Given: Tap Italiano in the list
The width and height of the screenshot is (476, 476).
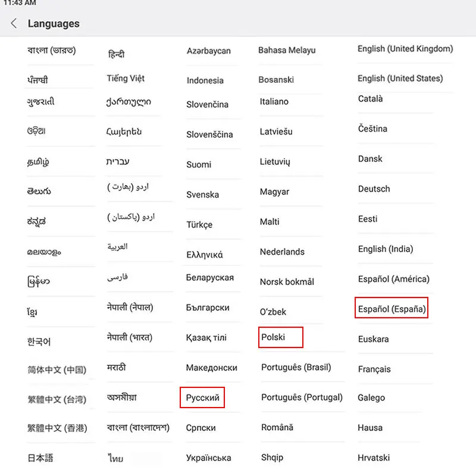Looking at the screenshot, I should click(274, 101).
